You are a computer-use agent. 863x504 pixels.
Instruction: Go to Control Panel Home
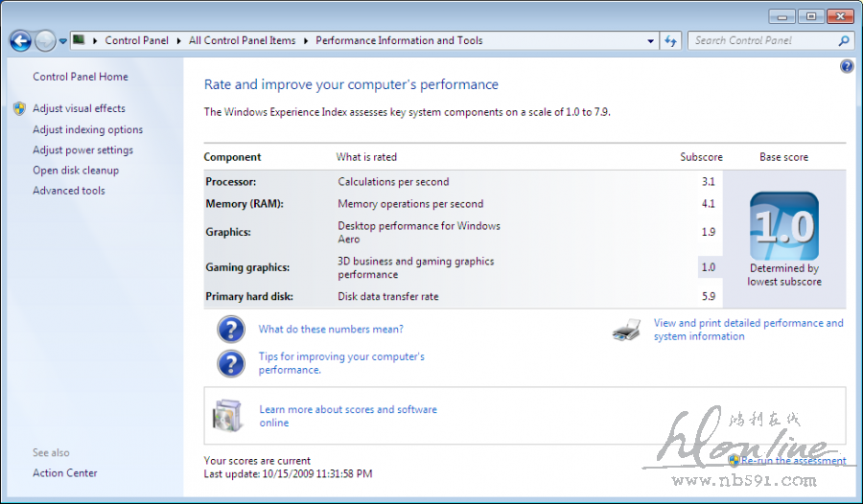pyautogui.click(x=80, y=77)
